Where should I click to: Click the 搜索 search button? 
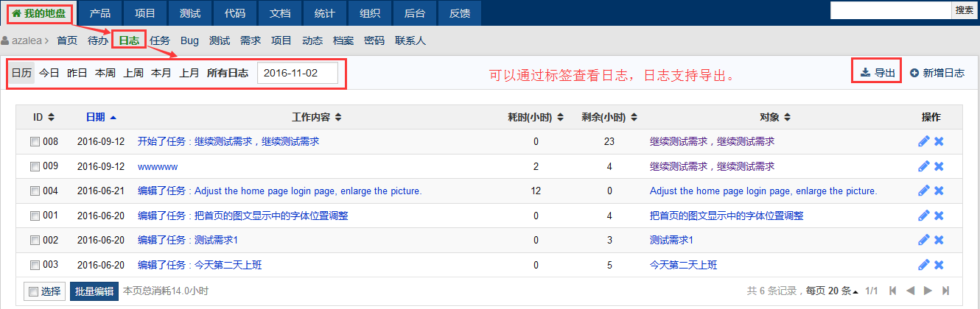click(965, 10)
